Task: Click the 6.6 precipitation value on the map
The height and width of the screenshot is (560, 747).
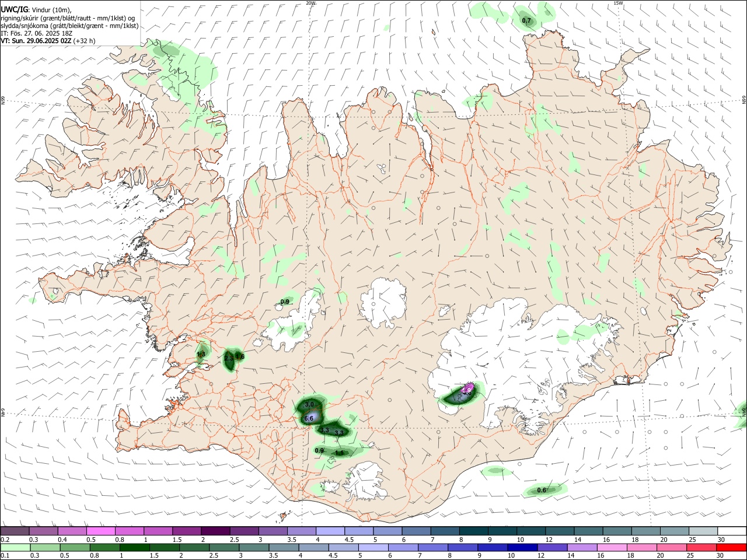Action: tap(309, 418)
